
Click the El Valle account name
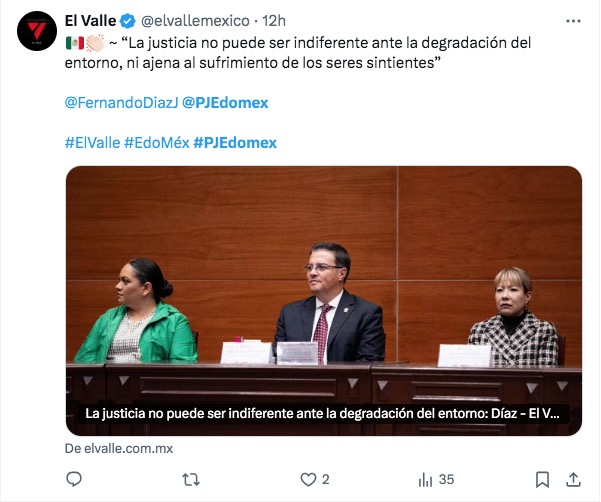tap(90, 21)
